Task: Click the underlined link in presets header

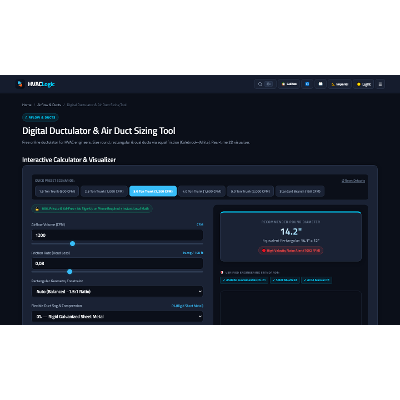Action: point(353,181)
